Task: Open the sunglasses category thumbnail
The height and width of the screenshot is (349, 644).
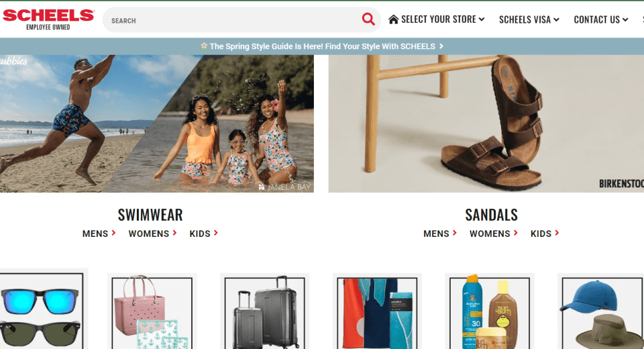Action: point(41,311)
